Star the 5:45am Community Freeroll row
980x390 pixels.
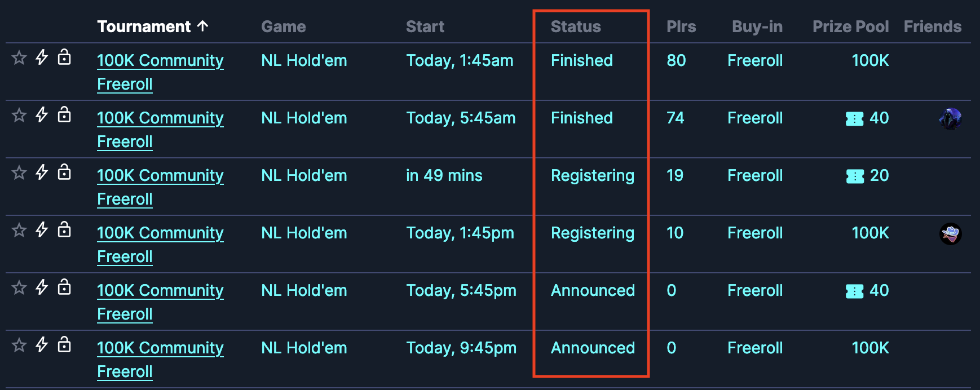pos(19,115)
